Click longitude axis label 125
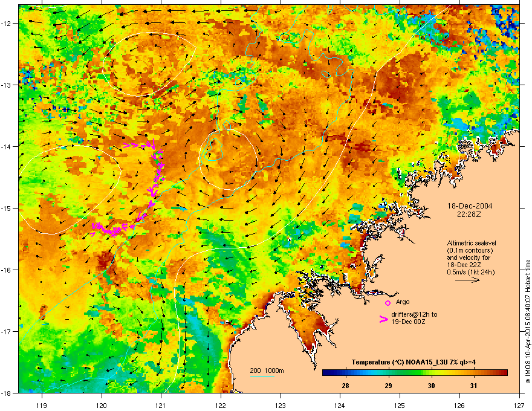Image resolution: width=532 pixels, height=411 pixels. tap(400, 405)
